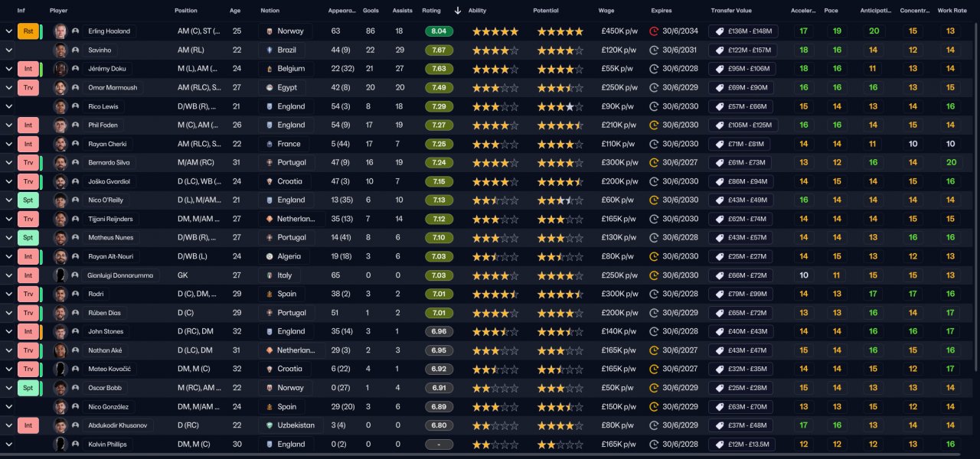Sort table by Player column header
Image resolution: width=980 pixels, height=459 pixels.
(x=58, y=11)
